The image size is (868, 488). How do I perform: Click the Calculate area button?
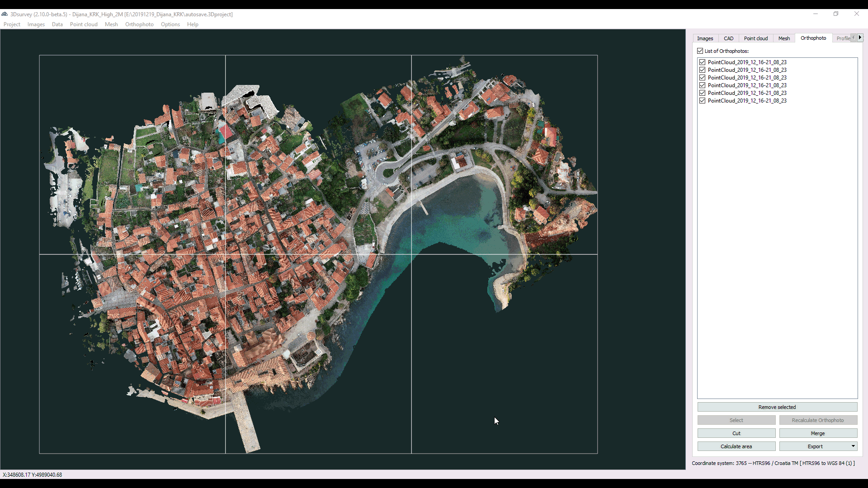[736, 446]
